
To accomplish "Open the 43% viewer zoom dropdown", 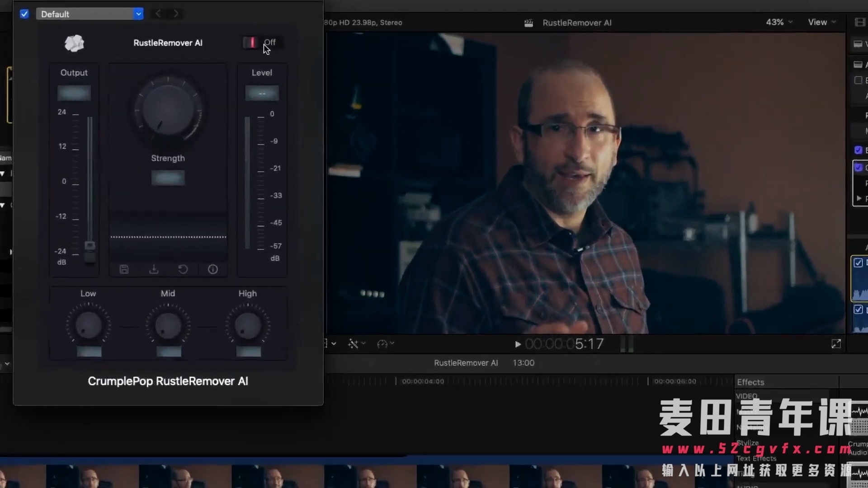I will (x=779, y=22).
